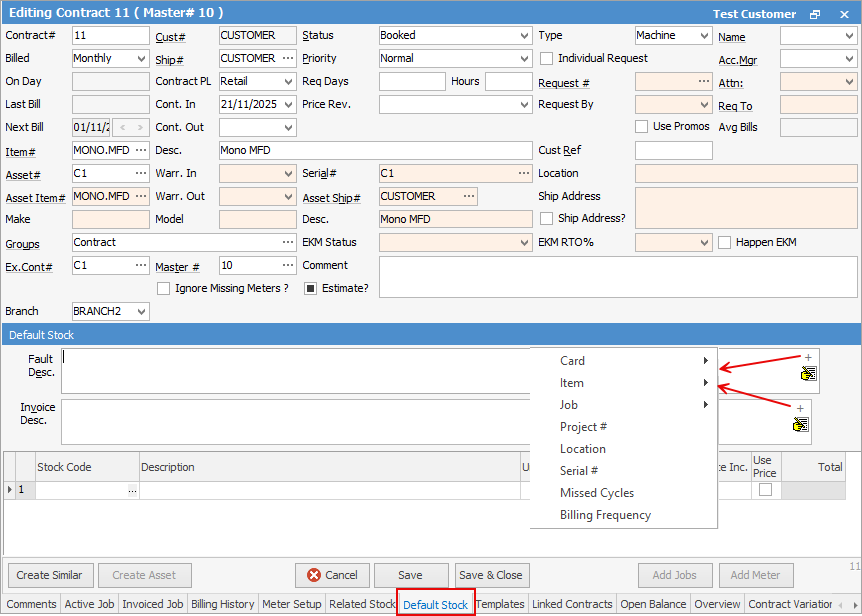The height and width of the screenshot is (616, 862).
Task: Expand the Priority dropdown showing Normal
Action: pyautogui.click(x=524, y=58)
